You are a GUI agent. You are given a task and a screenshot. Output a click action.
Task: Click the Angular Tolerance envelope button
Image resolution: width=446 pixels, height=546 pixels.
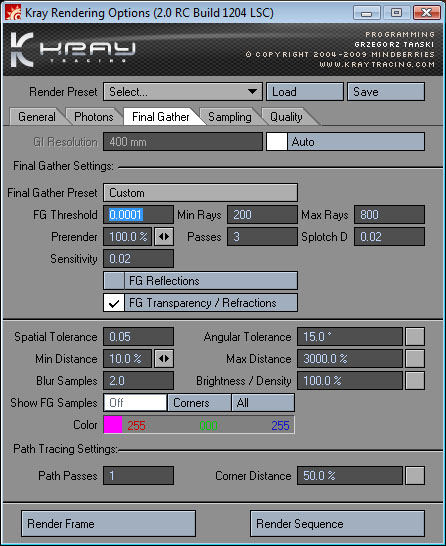pos(415,336)
